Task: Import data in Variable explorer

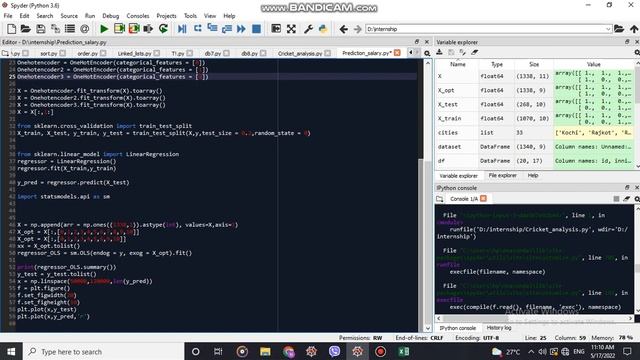Action: pyautogui.click(x=440, y=52)
